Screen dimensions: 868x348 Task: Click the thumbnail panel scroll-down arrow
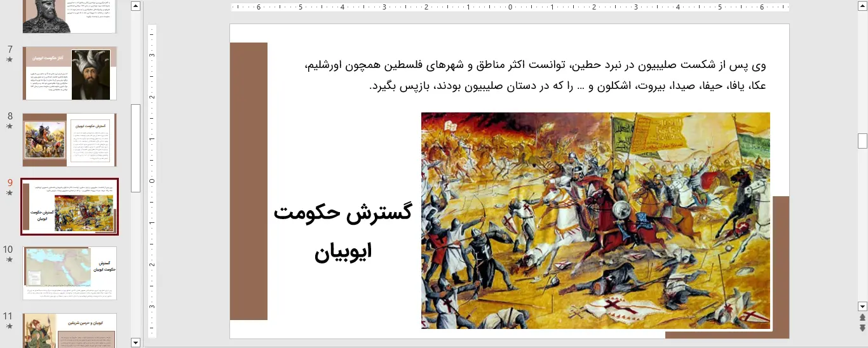tap(135, 342)
